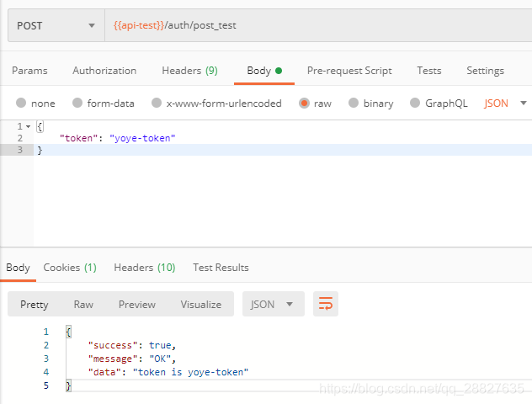This screenshot has width=532, height=404.
Task: Select the form-data body type
Action: click(104, 104)
